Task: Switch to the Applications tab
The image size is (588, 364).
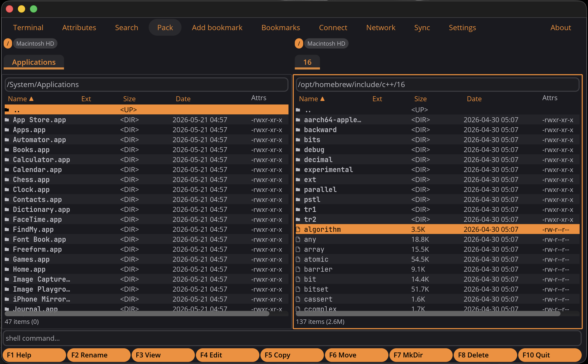Action: [x=34, y=62]
